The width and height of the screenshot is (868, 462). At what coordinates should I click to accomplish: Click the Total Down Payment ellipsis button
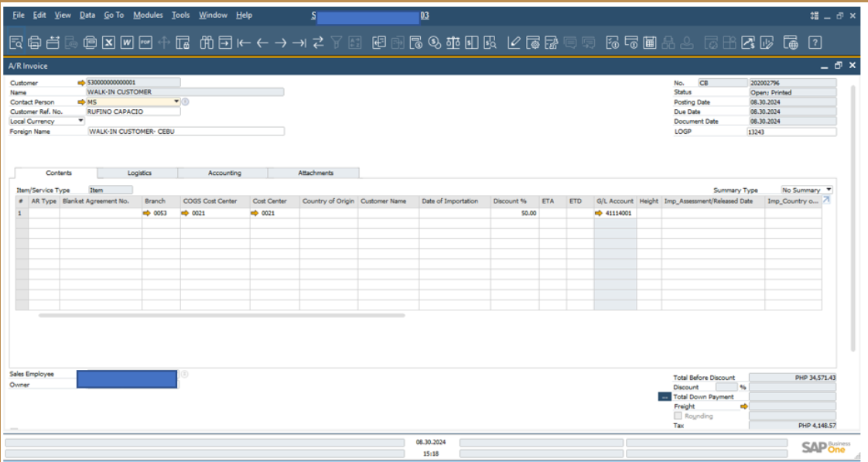[x=665, y=397]
